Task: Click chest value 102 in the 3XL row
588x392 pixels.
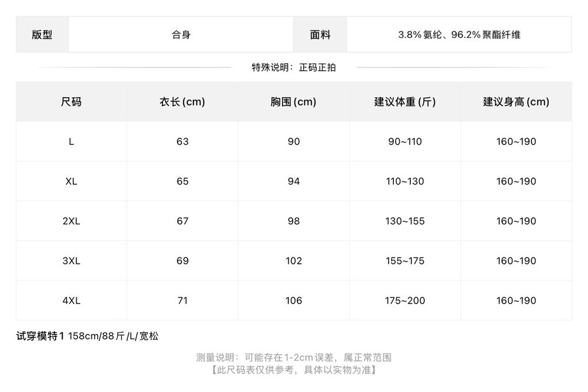Action: click(293, 261)
